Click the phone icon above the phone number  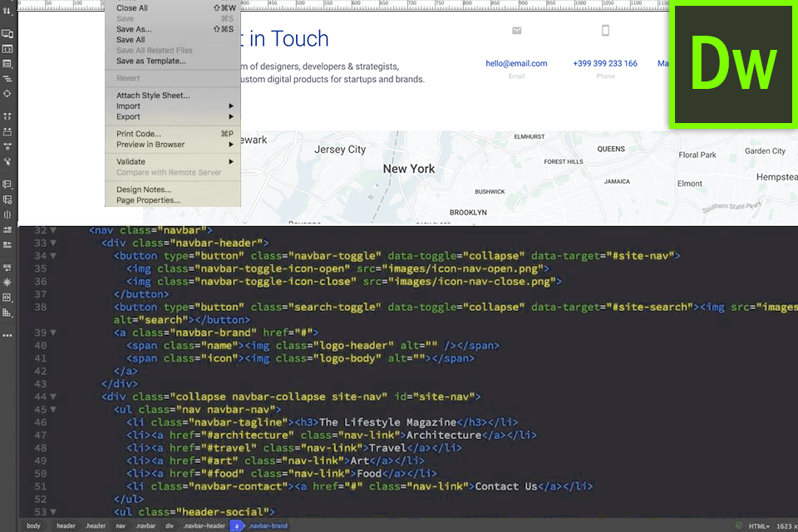pos(605,31)
